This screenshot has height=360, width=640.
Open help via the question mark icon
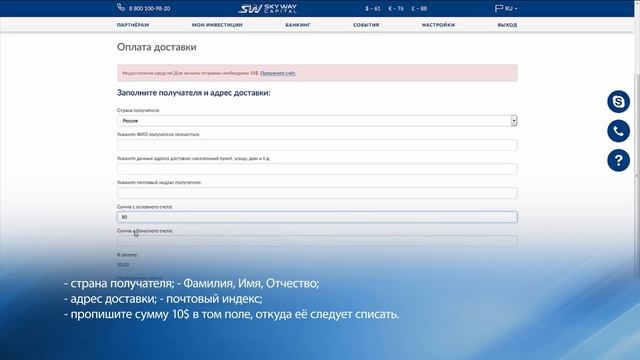[x=618, y=160]
